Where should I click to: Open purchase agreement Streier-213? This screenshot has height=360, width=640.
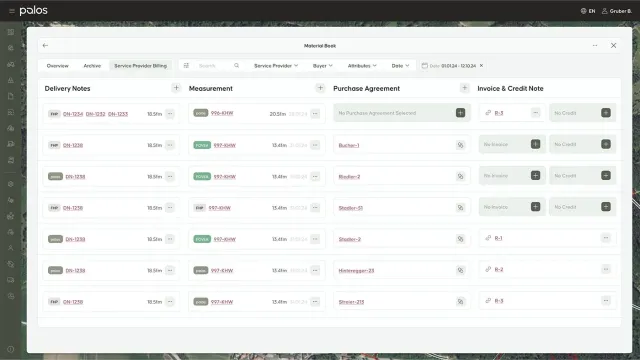pyautogui.click(x=351, y=302)
